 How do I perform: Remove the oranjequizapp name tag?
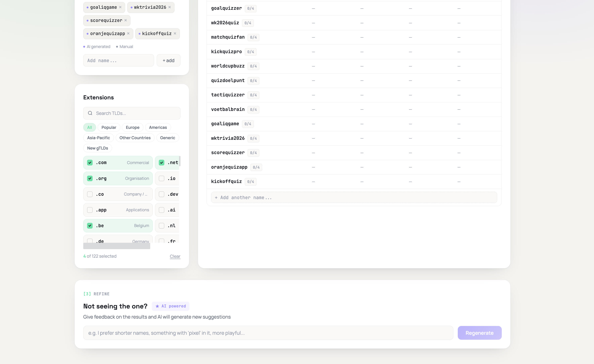[x=128, y=33]
